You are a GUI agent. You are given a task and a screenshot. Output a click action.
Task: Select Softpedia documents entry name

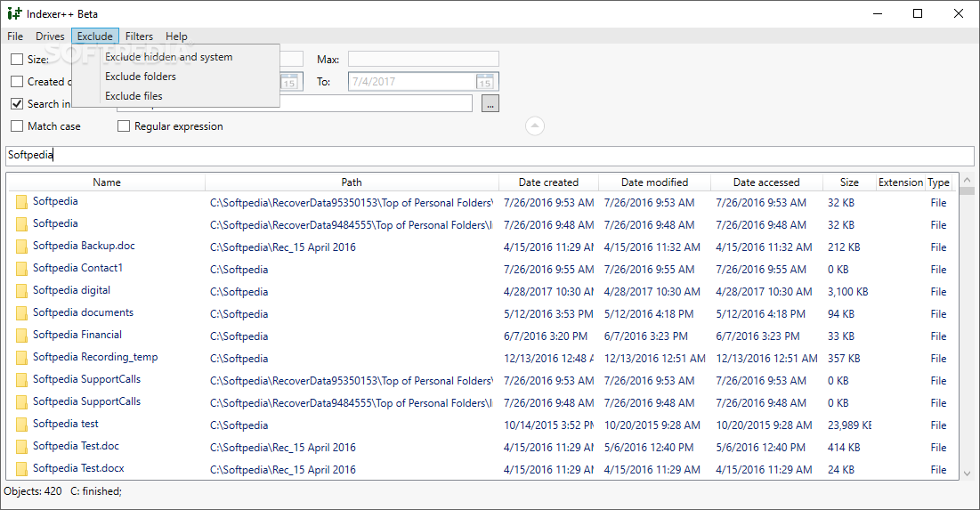(83, 312)
